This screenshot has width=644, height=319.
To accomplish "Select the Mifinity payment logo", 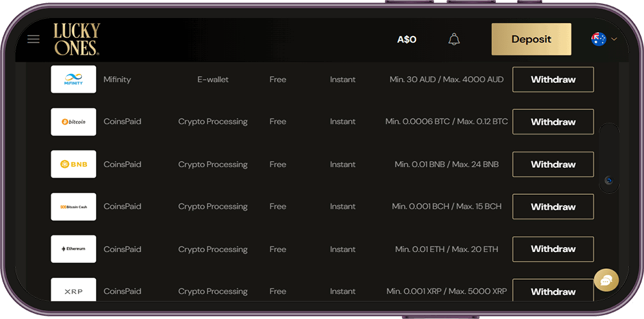I will click(x=73, y=79).
